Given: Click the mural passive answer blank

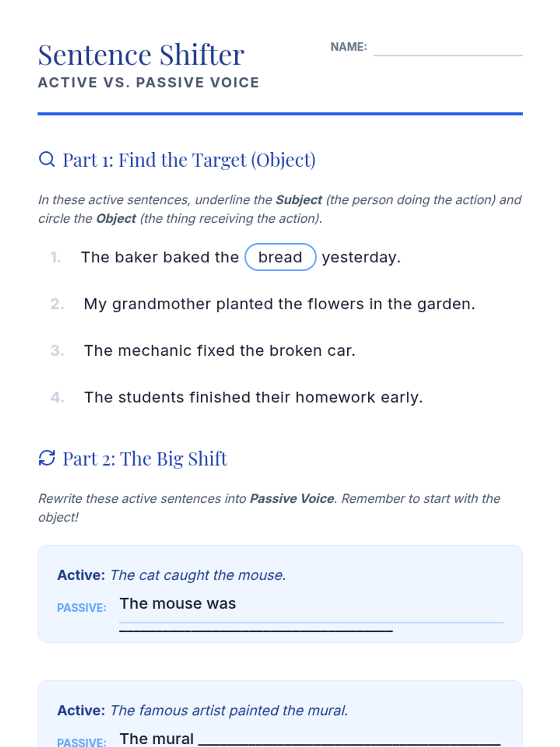Looking at the screenshot, I should click(x=349, y=739).
